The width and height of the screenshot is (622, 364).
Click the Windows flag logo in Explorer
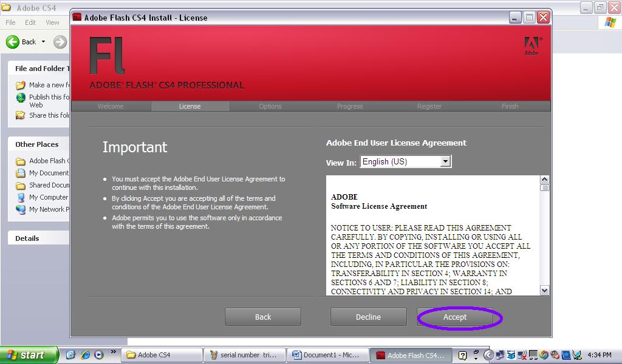click(x=610, y=22)
